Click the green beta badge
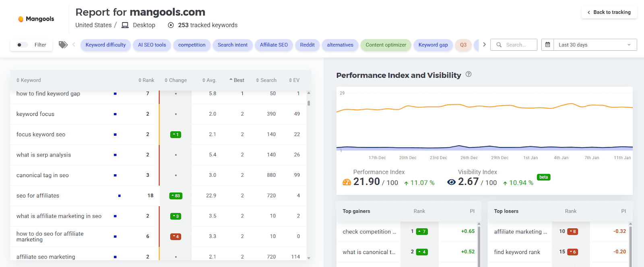644x267 pixels. tap(543, 177)
